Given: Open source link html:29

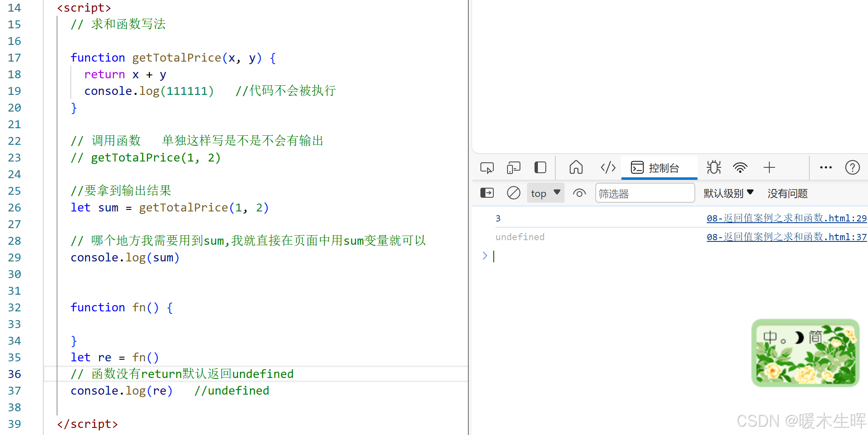Looking at the screenshot, I should click(x=786, y=218).
